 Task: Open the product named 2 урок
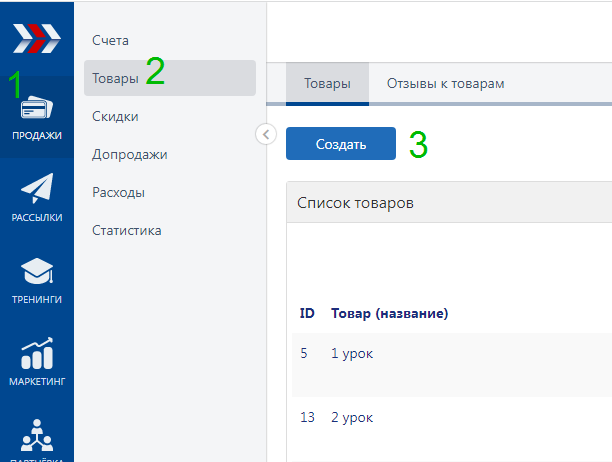pyautogui.click(x=351, y=416)
